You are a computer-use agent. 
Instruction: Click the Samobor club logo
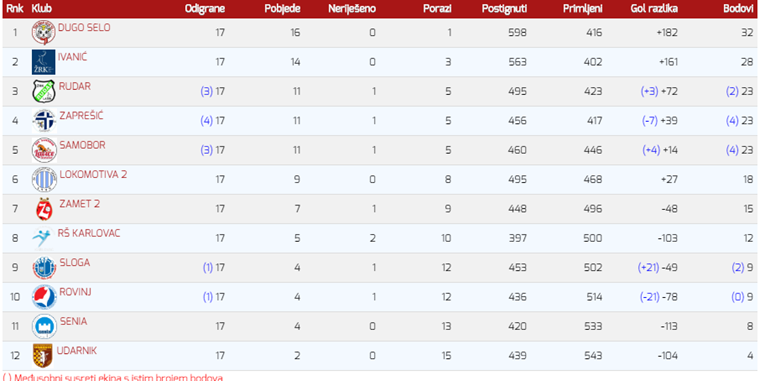click(44, 150)
